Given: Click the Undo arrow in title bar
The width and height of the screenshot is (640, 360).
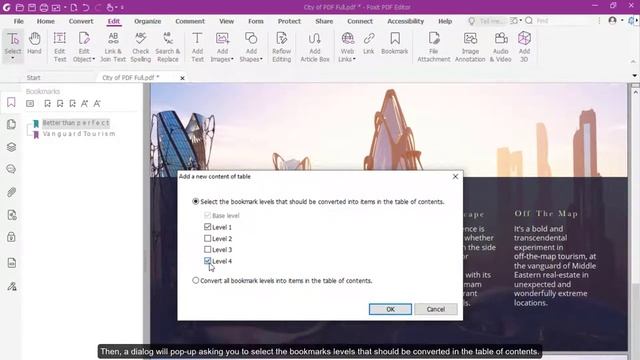Looking at the screenshot, I should [86, 7].
